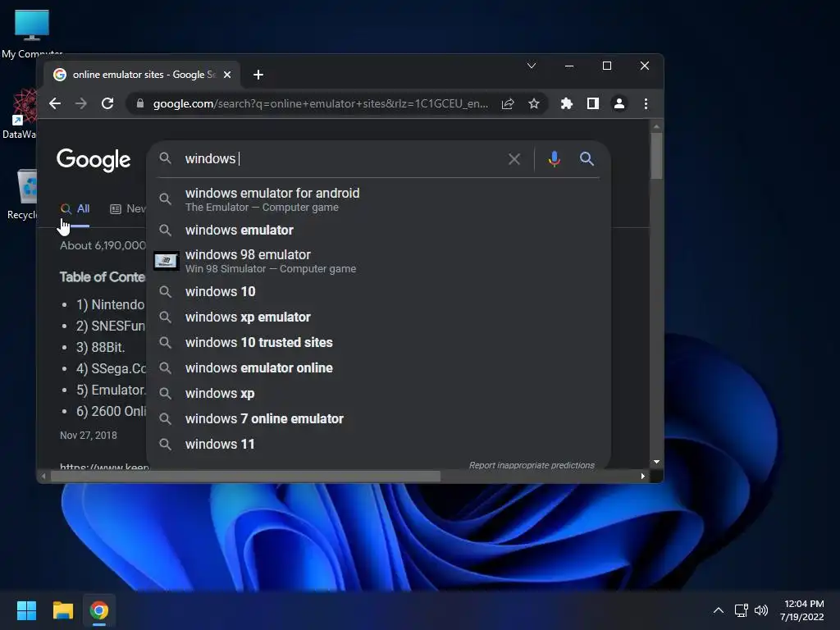Start a voice search with the microphone
The width and height of the screenshot is (840, 630).
(555, 158)
